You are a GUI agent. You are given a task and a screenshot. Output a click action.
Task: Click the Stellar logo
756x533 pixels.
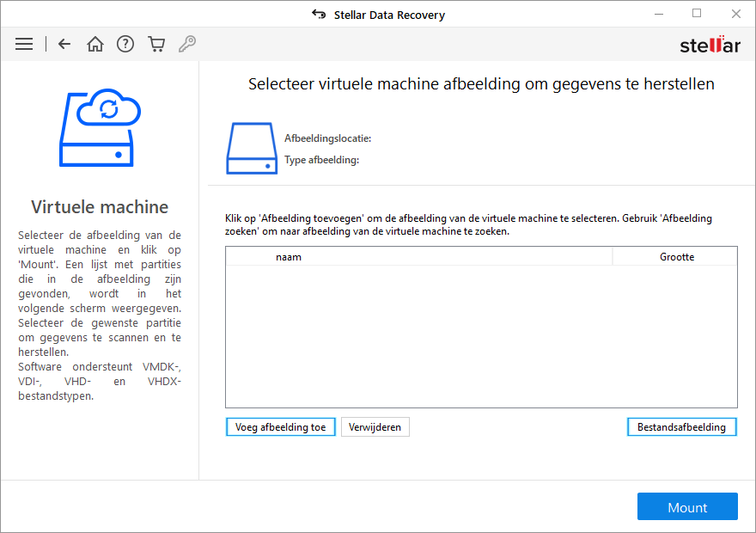point(710,45)
